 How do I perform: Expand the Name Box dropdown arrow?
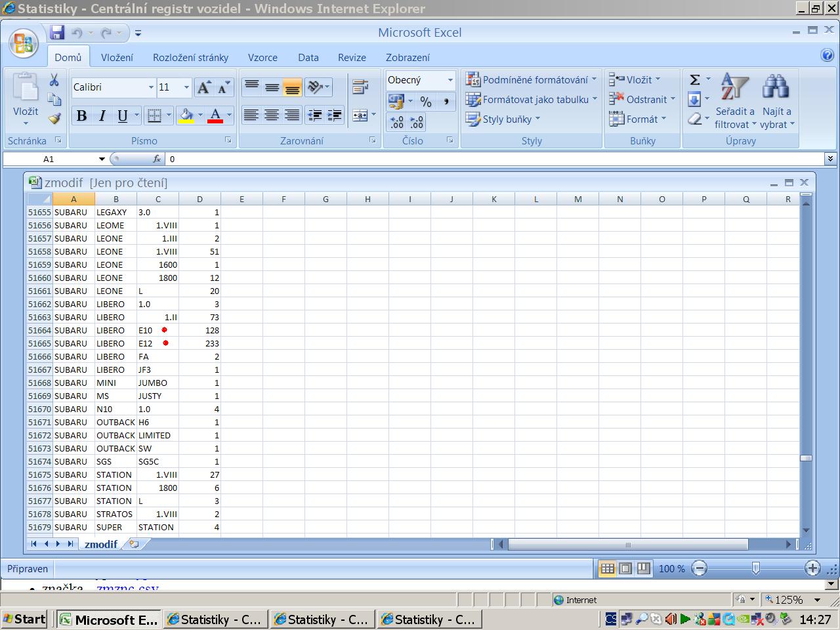(102, 159)
